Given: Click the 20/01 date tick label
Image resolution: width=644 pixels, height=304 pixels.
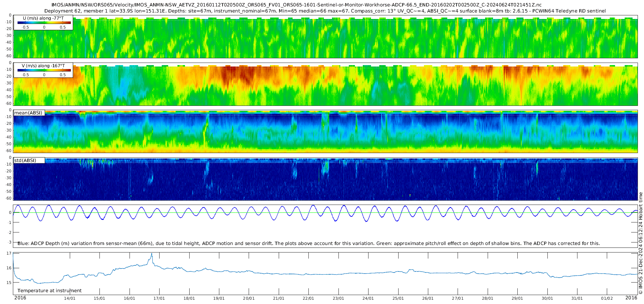Looking at the screenshot, I should [x=249, y=299].
